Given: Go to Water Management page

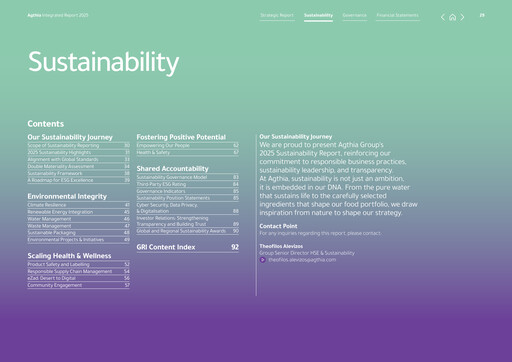Looking at the screenshot, I should coord(79,219).
